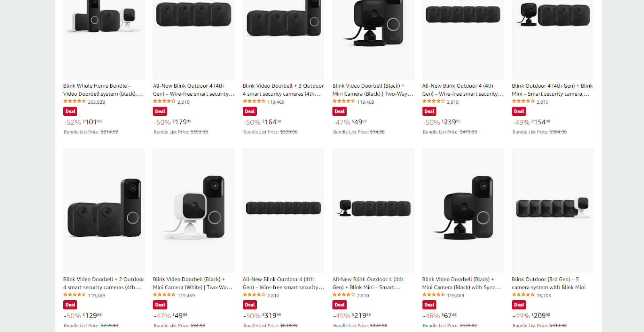
Task: Click Mini Camera (Black) with Sync title
Action: (x=462, y=283)
